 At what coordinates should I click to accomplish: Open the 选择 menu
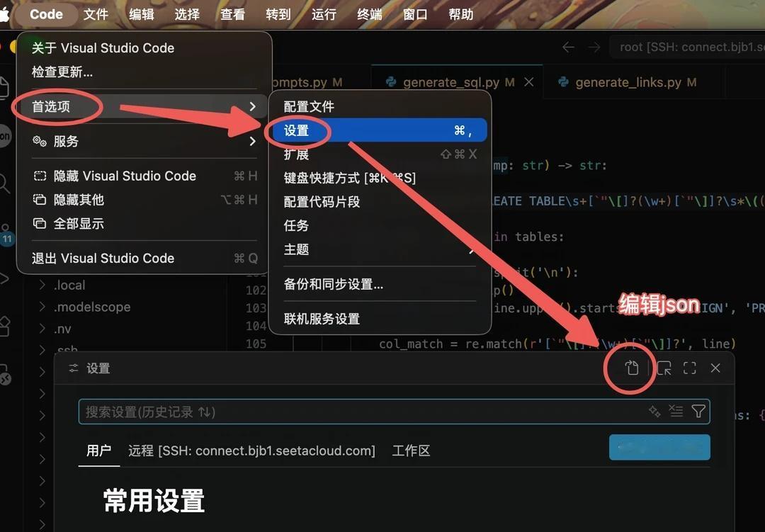pos(187,14)
